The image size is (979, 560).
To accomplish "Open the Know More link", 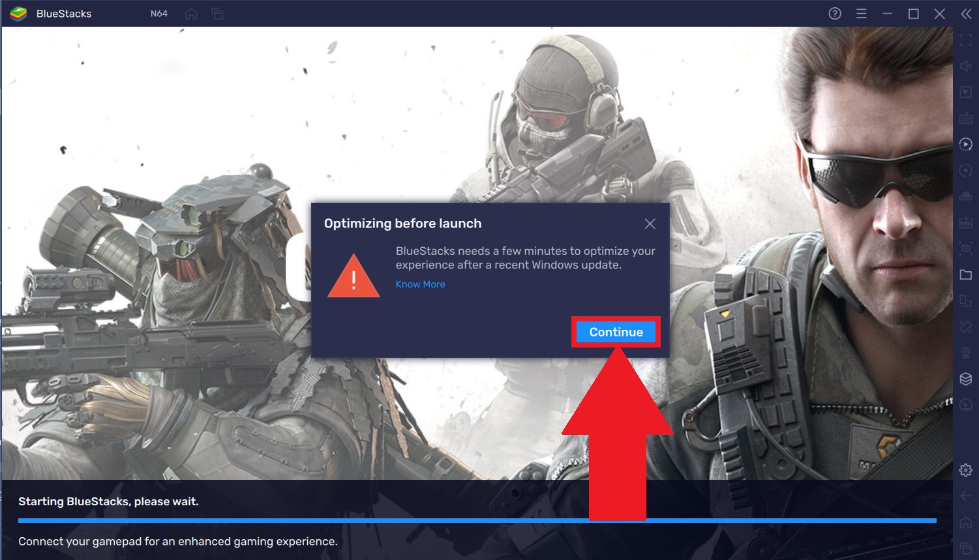I will pos(420,284).
